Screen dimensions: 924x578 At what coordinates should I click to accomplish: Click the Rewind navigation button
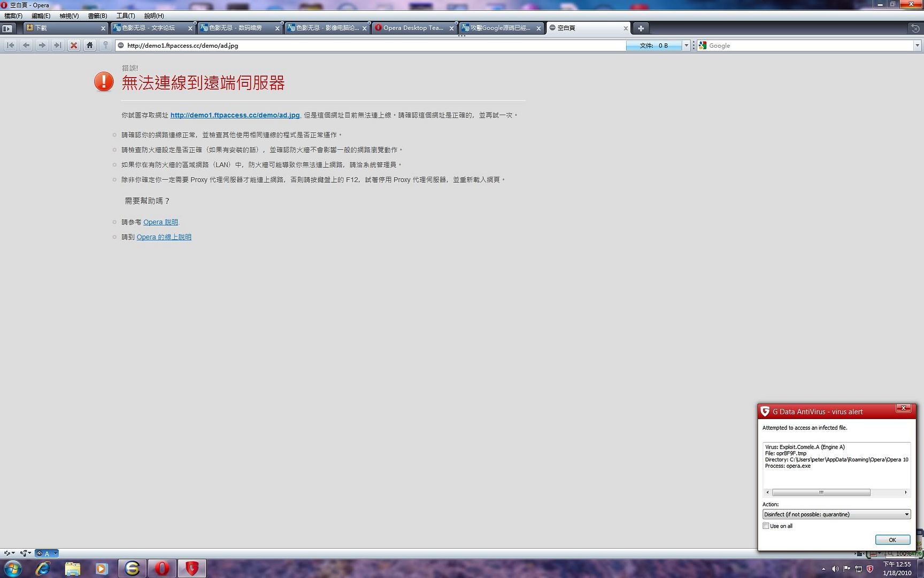(10, 45)
